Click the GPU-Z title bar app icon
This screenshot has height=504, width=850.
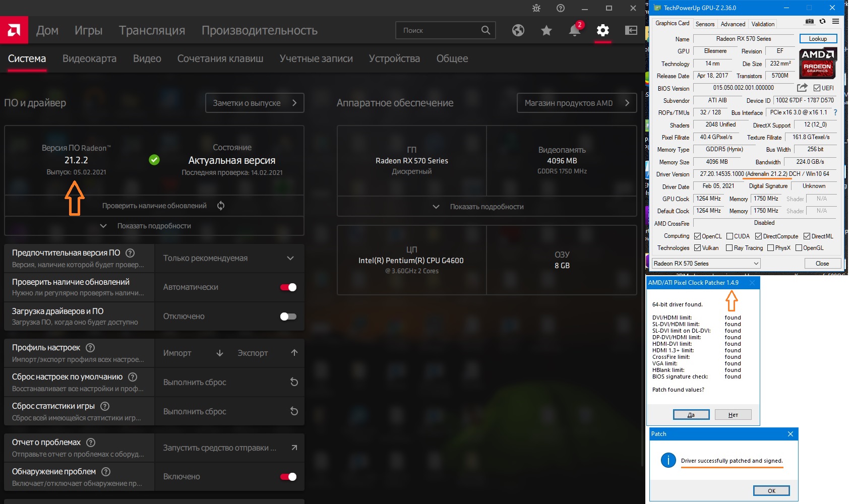coord(657,8)
